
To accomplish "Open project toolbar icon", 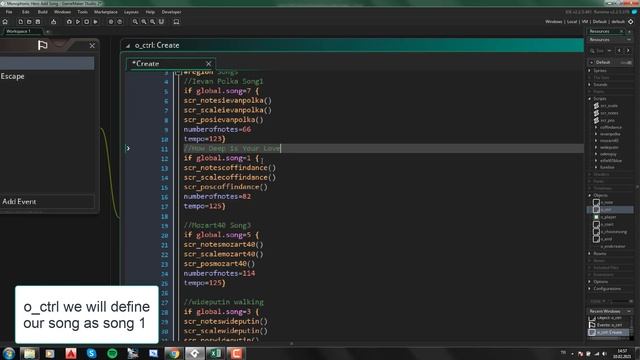I will (29, 22).
